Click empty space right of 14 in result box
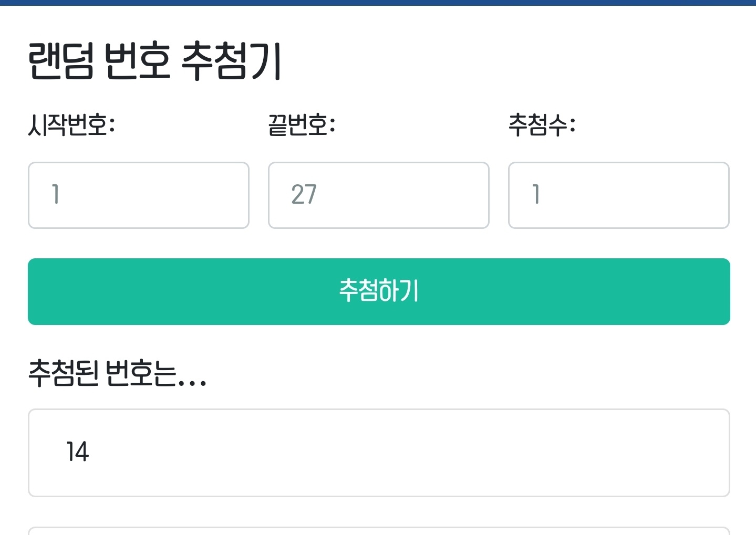The width and height of the screenshot is (756, 535). point(420,453)
